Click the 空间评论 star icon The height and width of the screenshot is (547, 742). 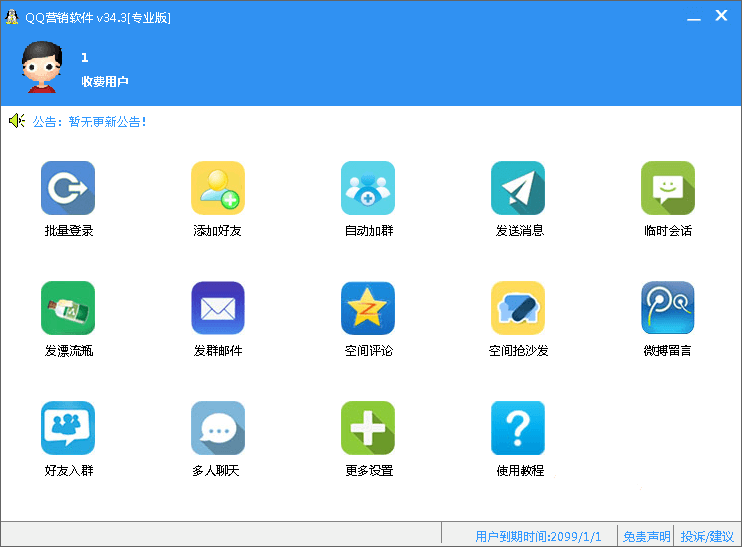pos(368,308)
